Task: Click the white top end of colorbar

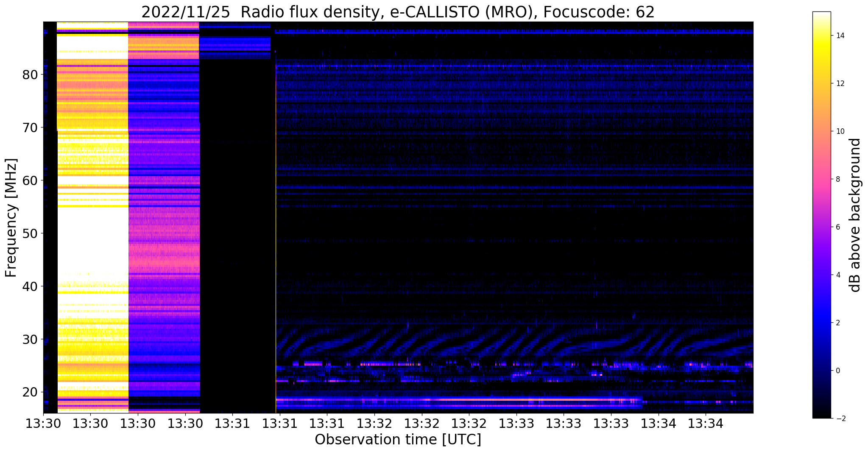Action: point(821,15)
